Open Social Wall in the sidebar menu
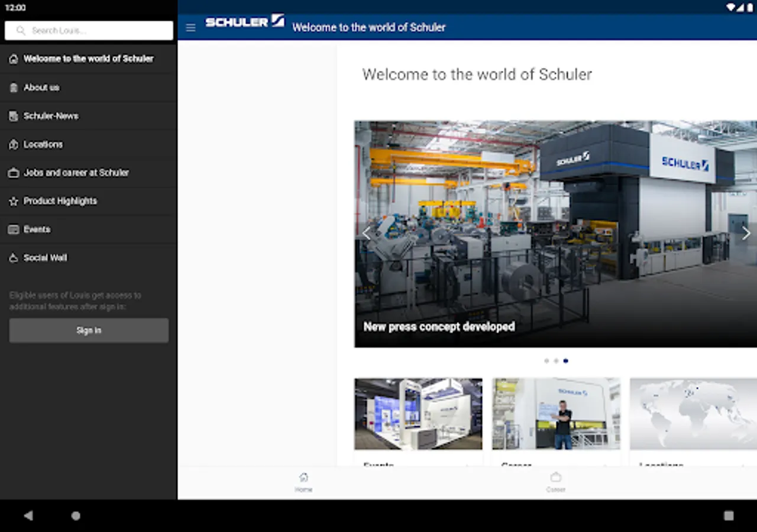 89,258
